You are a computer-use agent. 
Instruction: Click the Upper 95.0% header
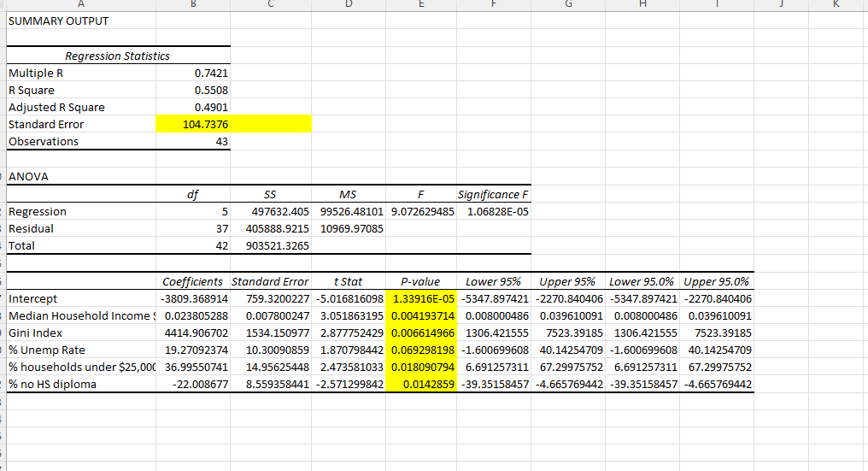pos(717,281)
